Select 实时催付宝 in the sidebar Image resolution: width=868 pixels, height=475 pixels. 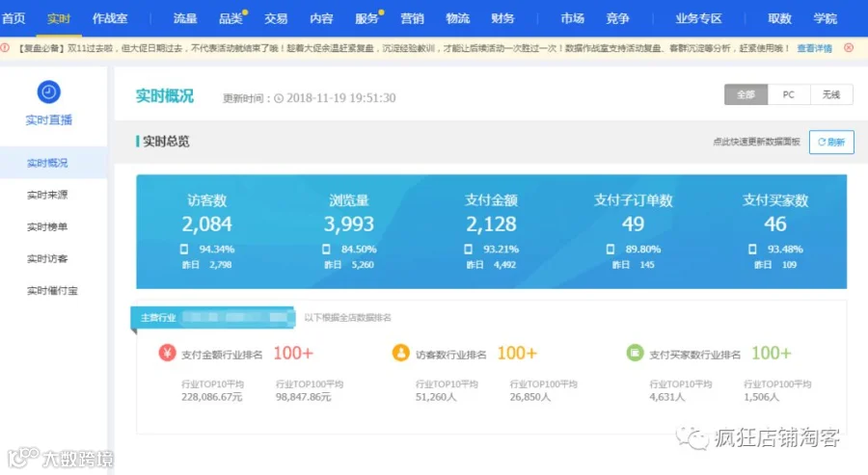tap(53, 290)
